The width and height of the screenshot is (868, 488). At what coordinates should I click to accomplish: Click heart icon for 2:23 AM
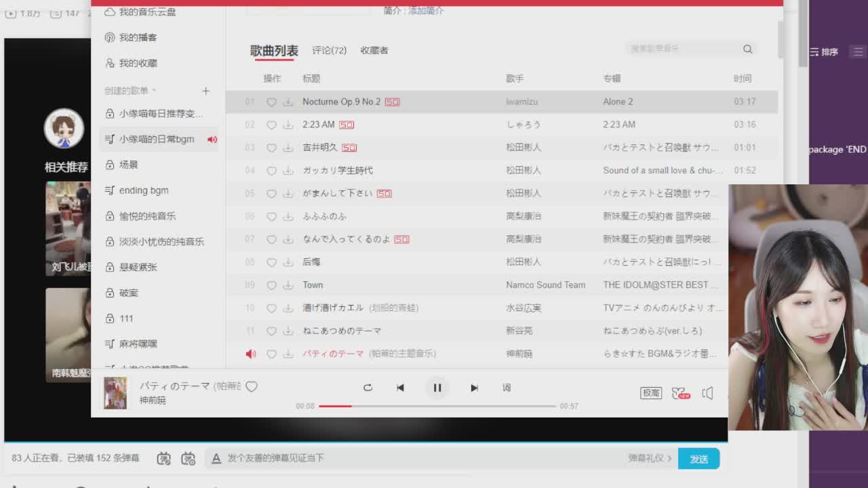tap(271, 125)
